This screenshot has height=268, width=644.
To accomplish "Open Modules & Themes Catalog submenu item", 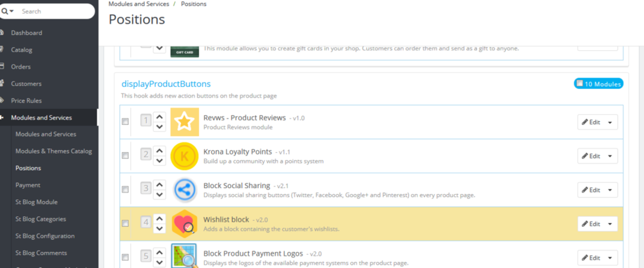I will point(53,151).
